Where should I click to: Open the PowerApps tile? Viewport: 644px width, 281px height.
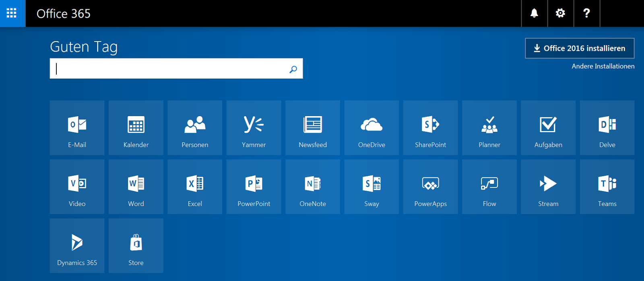(431, 187)
